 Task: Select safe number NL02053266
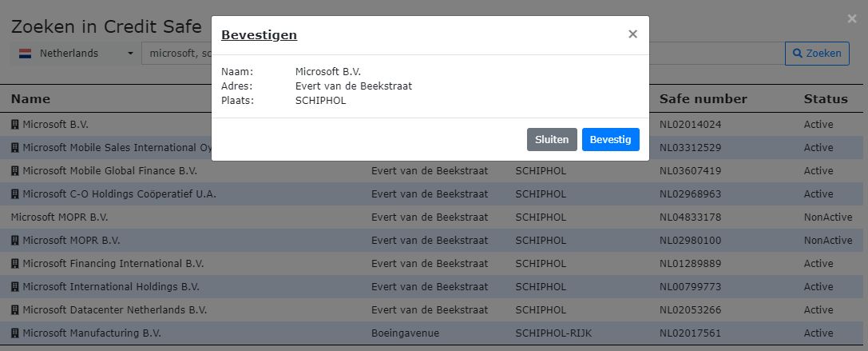690,309
